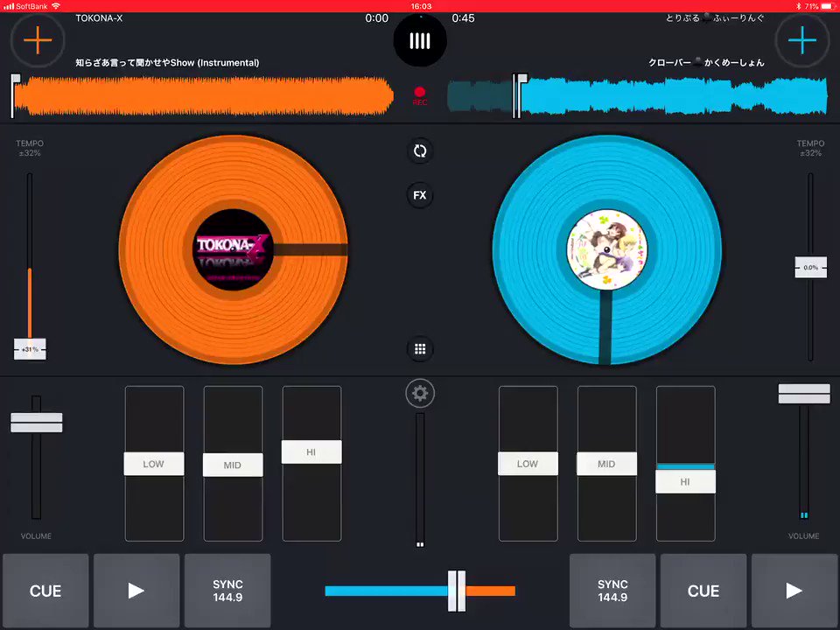Screen dimensions: 840x630
Task: Play the right deck track
Action: [794, 591]
